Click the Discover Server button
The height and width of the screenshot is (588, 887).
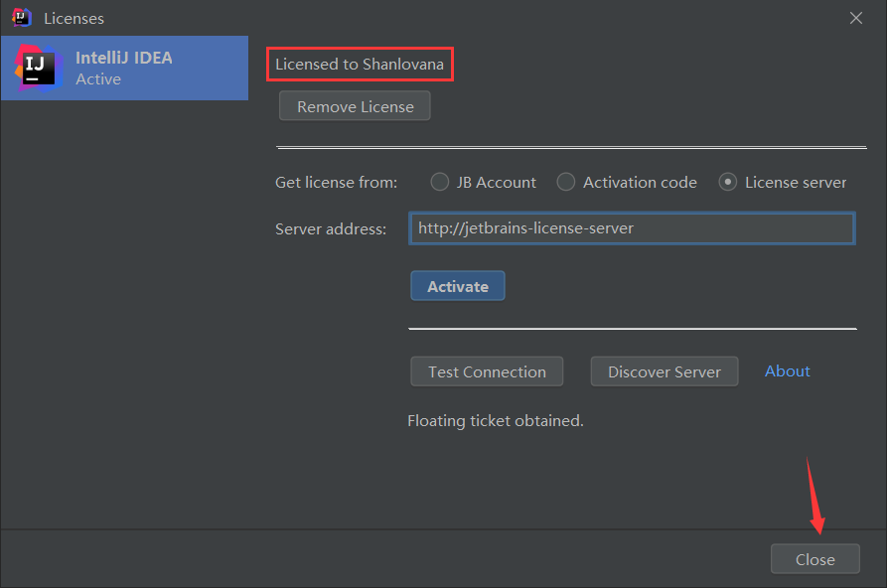click(665, 371)
